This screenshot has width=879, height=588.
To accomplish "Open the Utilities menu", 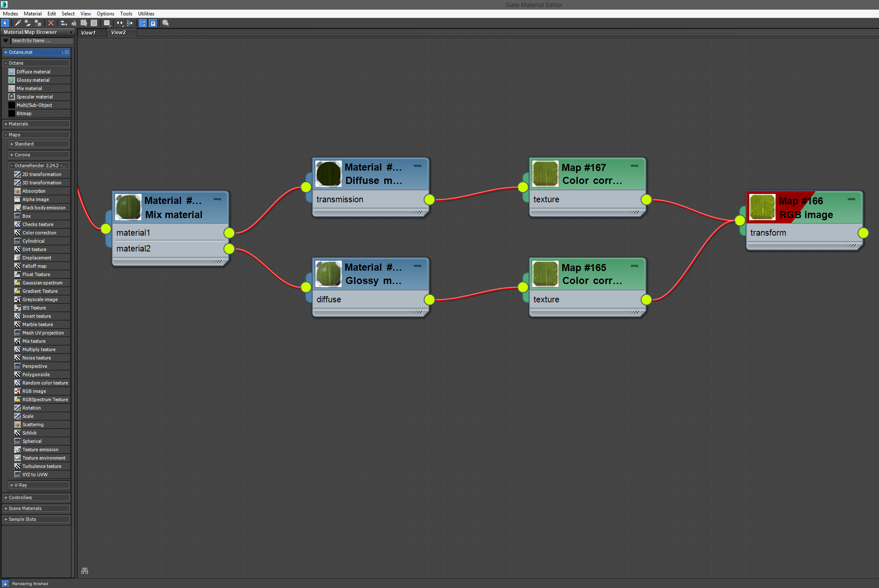I will coord(146,14).
